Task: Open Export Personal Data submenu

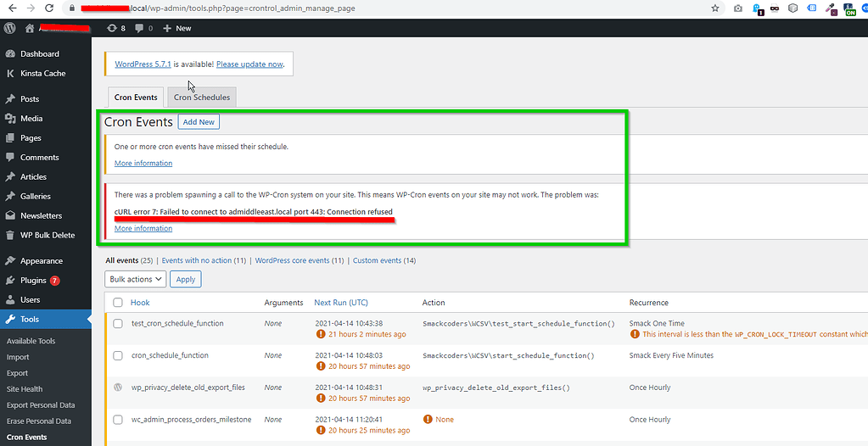Action: [41, 405]
